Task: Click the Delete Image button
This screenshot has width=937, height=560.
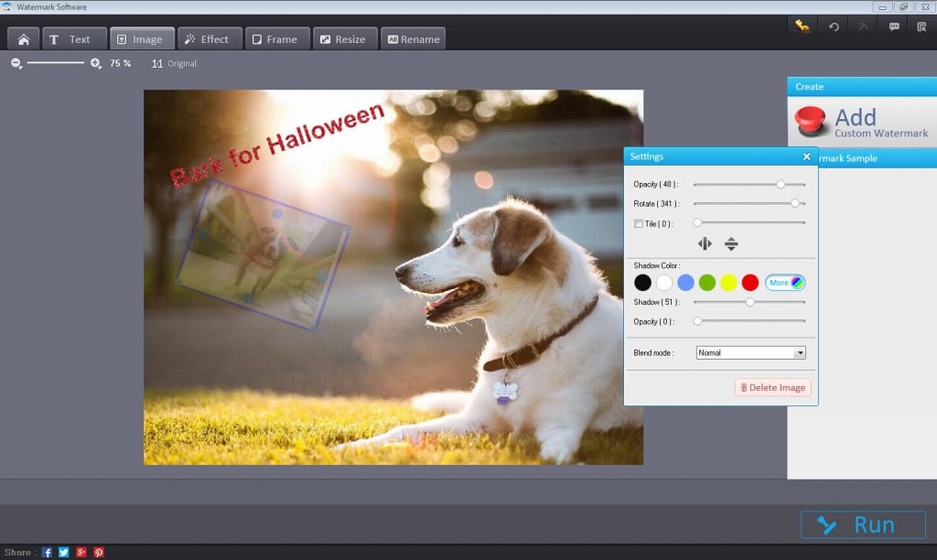Action: pos(772,388)
